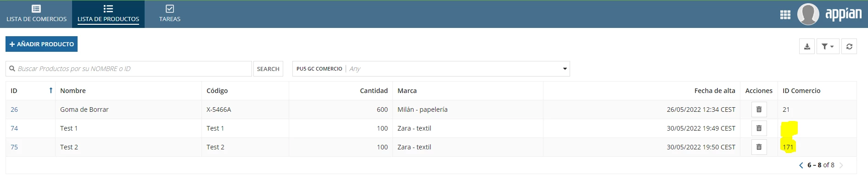The height and width of the screenshot is (192, 868).
Task: Click the download export icon
Action: [x=807, y=46]
